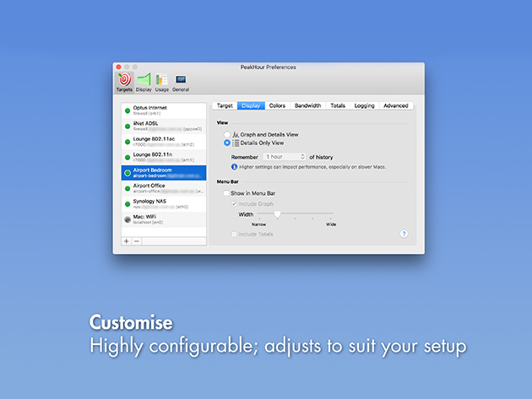Open the Advanced tab
The width and height of the screenshot is (532, 399).
click(395, 105)
